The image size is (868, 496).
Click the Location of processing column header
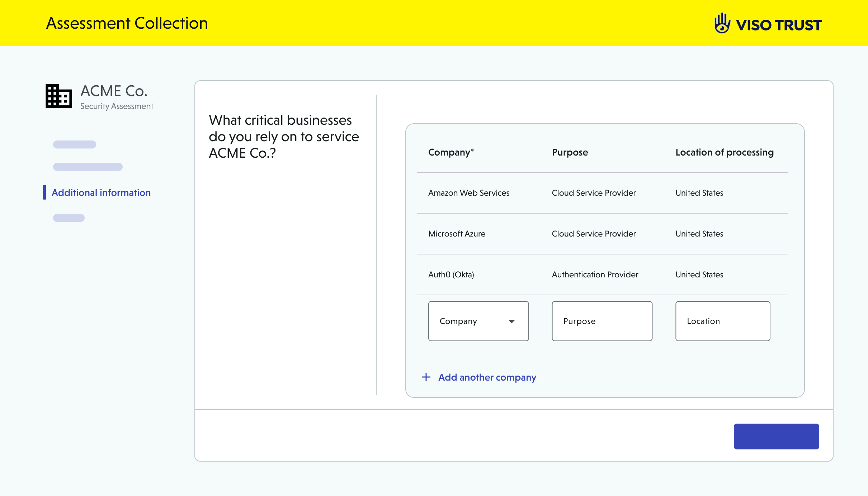tap(725, 152)
